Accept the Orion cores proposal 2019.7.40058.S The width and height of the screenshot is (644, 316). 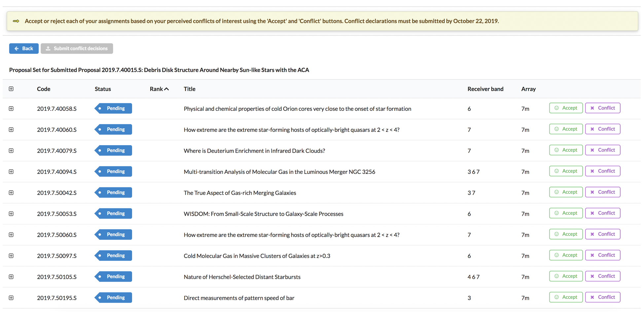click(565, 108)
